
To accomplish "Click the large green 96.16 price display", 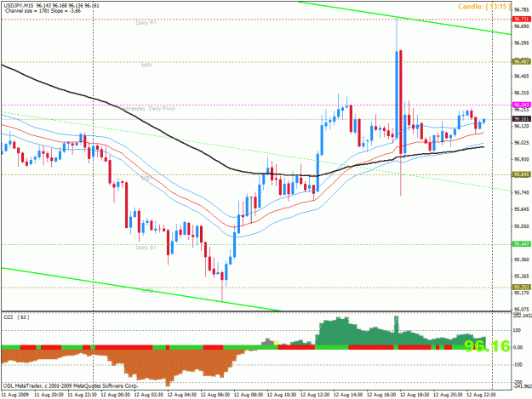I will [487, 346].
